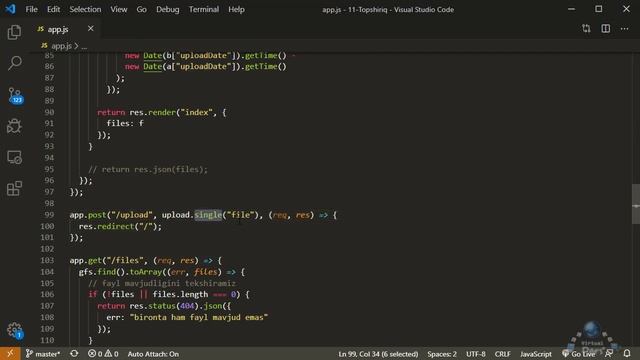This screenshot has width=640, height=360.
Task: Expand the breadcrumb ellipsis symbol list
Action: coord(84,47)
